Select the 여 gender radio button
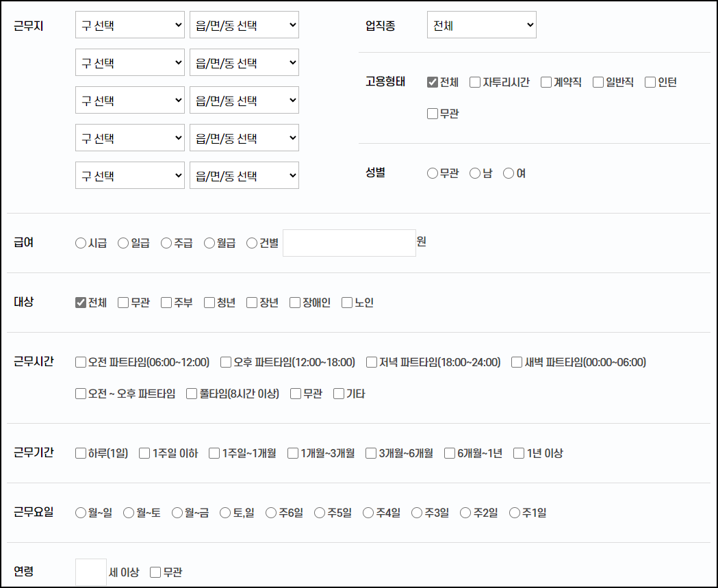718x588 pixels. [508, 173]
